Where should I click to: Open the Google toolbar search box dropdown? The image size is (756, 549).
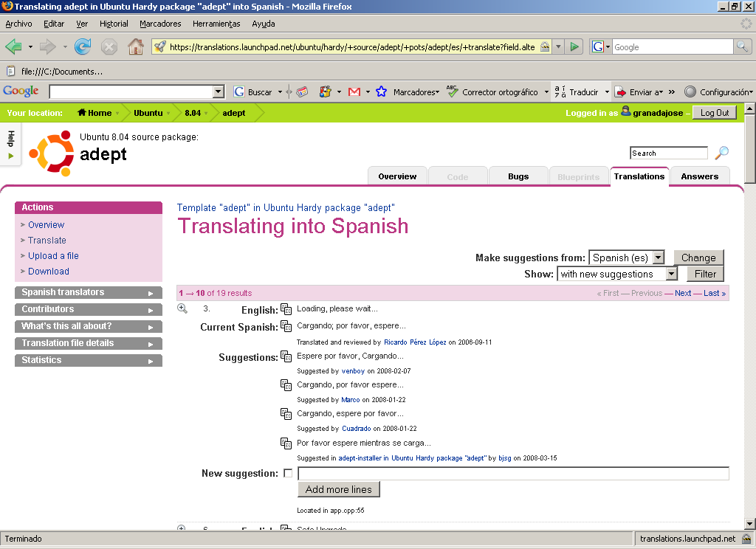[219, 91]
